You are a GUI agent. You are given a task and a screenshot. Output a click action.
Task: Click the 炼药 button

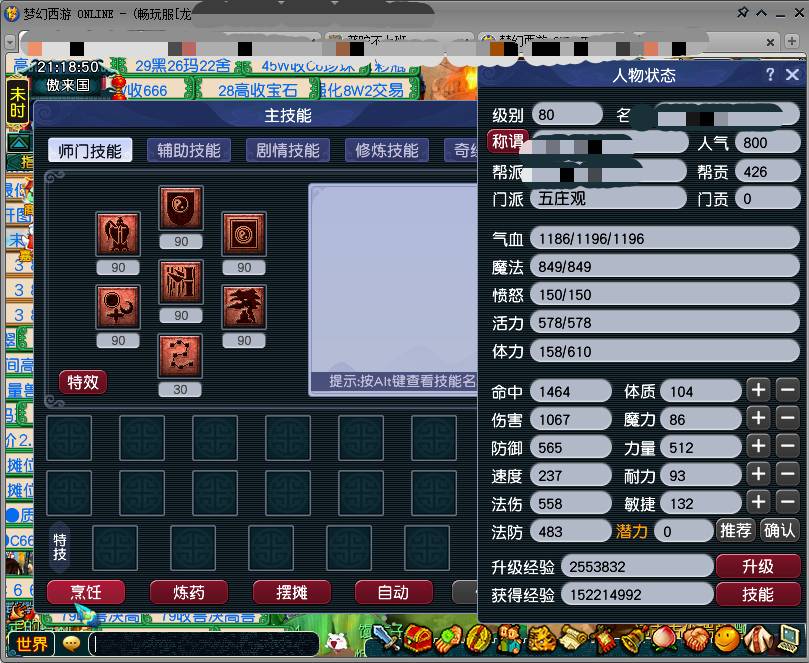189,592
